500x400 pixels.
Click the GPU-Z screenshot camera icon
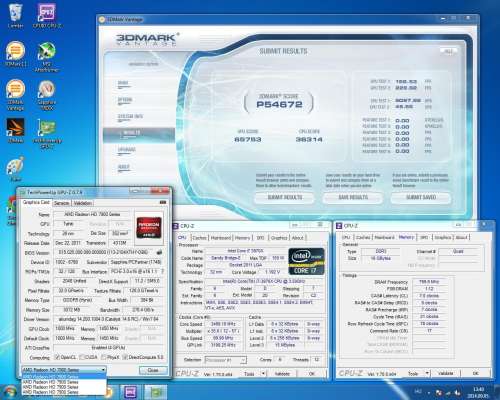pyautogui.click(x=163, y=202)
